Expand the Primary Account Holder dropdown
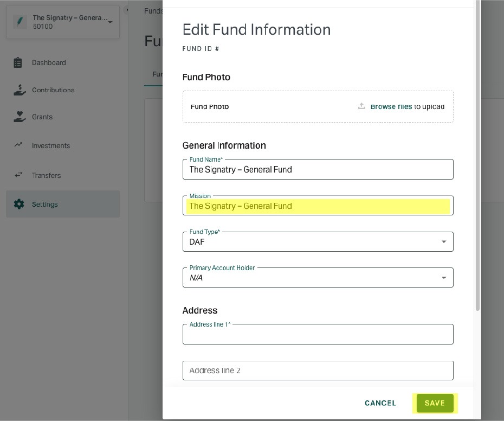504x421 pixels. pos(318,277)
